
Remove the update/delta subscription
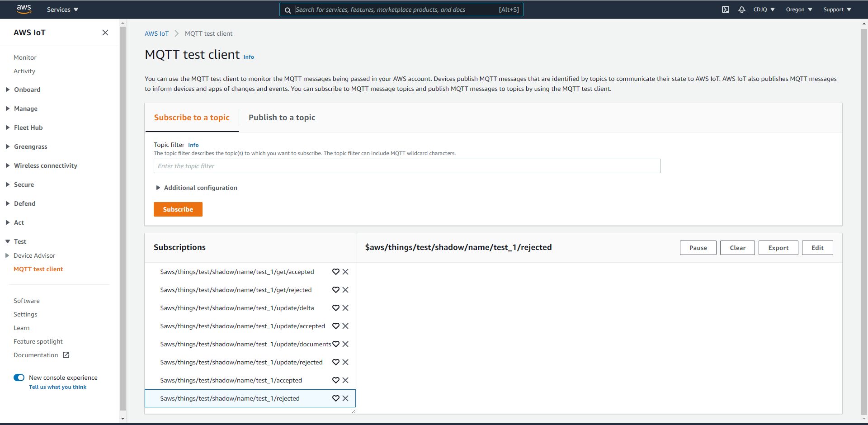click(x=345, y=308)
